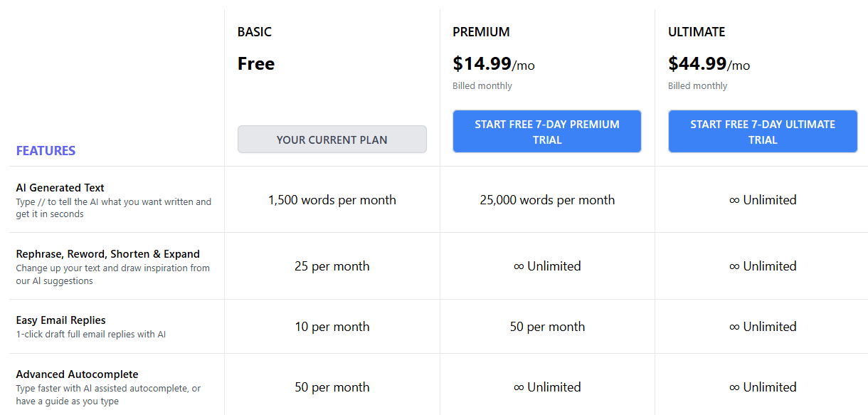
Task: Select the BASIC plan title
Action: click(255, 32)
